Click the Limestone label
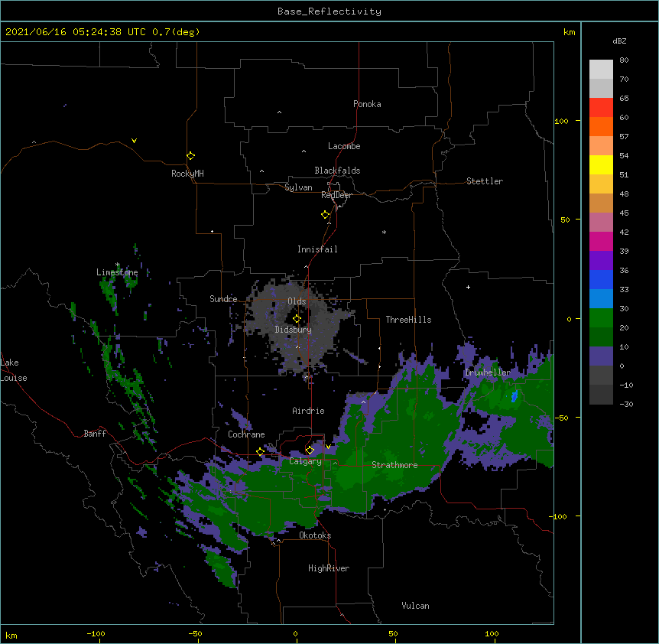The width and height of the screenshot is (659, 644). pyautogui.click(x=117, y=272)
